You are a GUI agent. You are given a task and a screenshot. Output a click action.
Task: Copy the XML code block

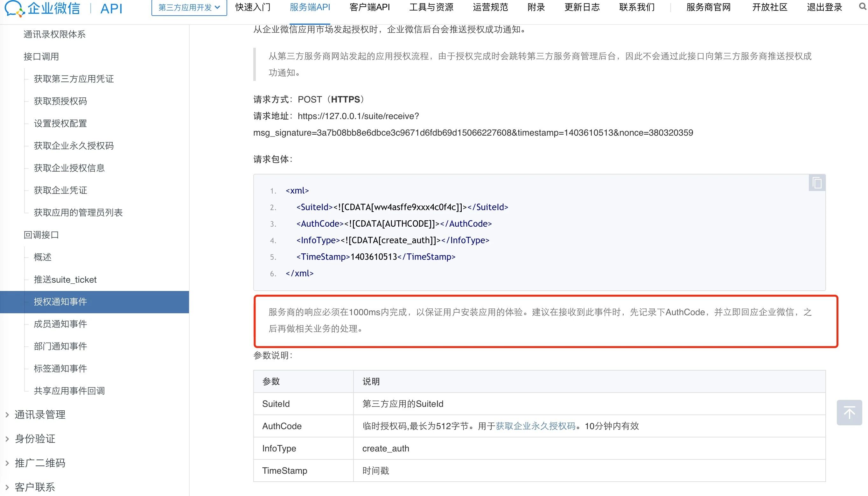click(x=816, y=183)
